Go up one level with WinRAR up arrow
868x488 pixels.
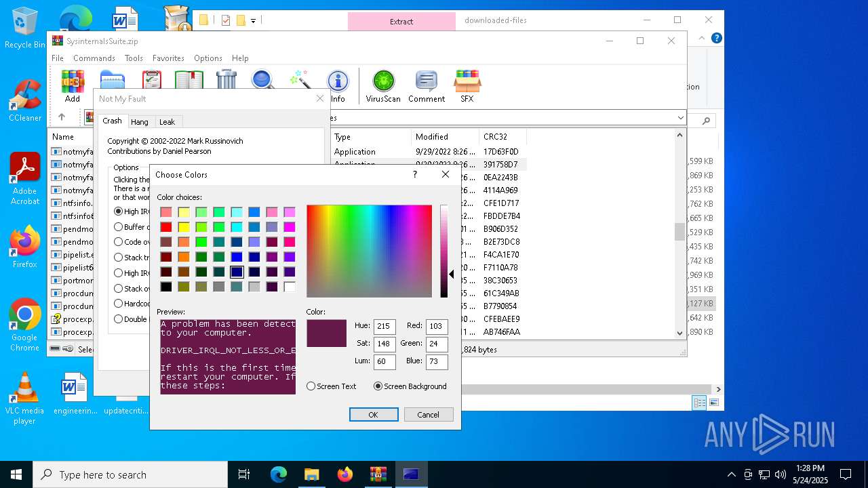point(62,117)
